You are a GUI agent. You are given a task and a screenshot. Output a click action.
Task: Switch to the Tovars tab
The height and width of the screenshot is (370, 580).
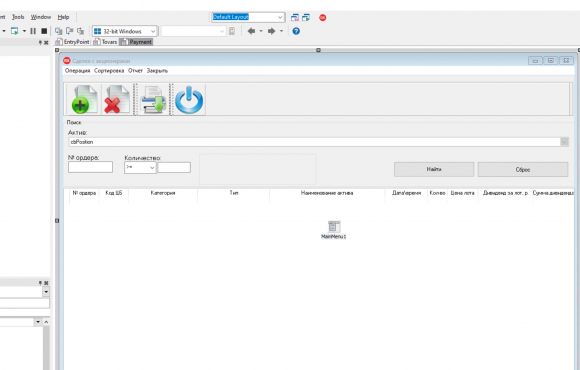pos(105,42)
